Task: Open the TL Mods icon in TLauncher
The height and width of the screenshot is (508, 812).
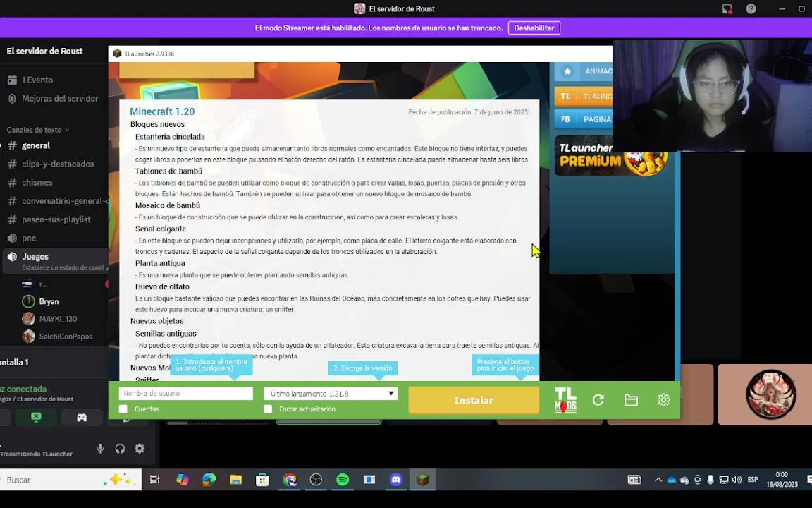Action: (565, 400)
